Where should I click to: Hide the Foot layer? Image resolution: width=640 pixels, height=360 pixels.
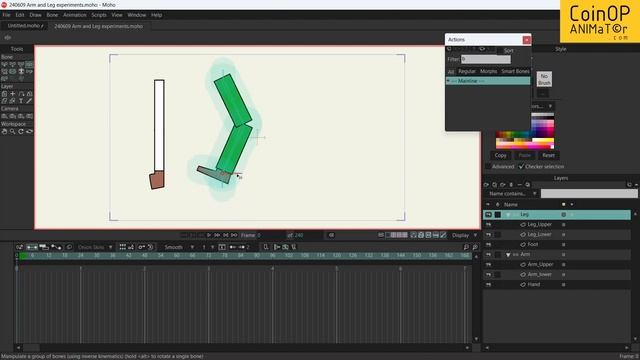click(488, 244)
